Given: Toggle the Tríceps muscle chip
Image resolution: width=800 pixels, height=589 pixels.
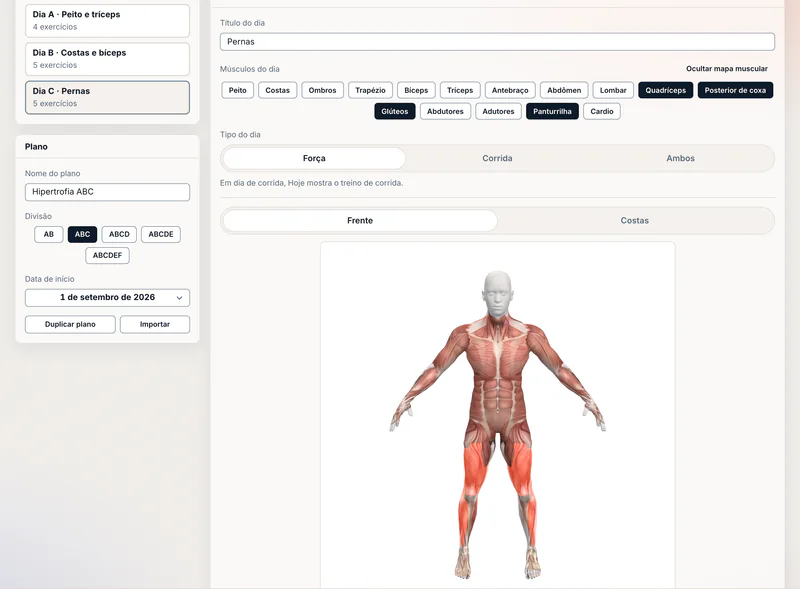Looking at the screenshot, I should pos(460,90).
